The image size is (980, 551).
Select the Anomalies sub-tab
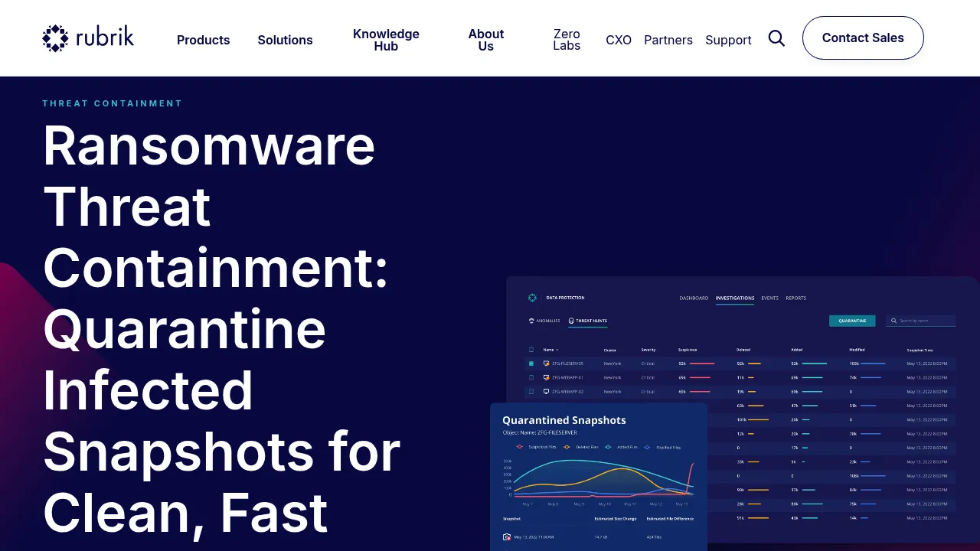click(x=544, y=321)
